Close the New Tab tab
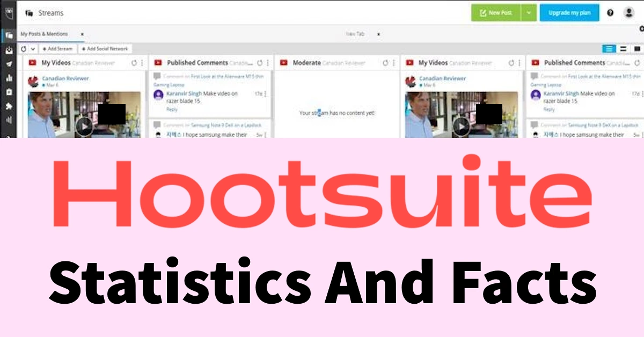Image resolution: width=644 pixels, height=337 pixels. pos(378,34)
